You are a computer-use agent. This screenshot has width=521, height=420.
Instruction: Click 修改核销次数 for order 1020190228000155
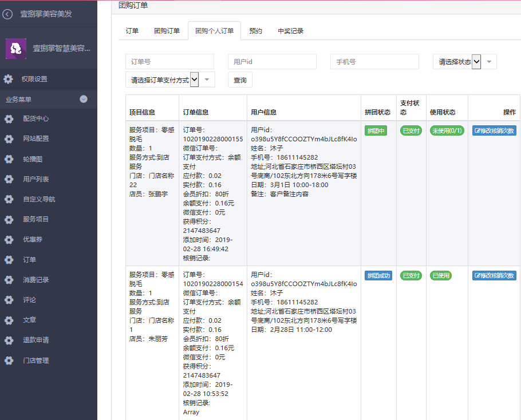pos(494,130)
